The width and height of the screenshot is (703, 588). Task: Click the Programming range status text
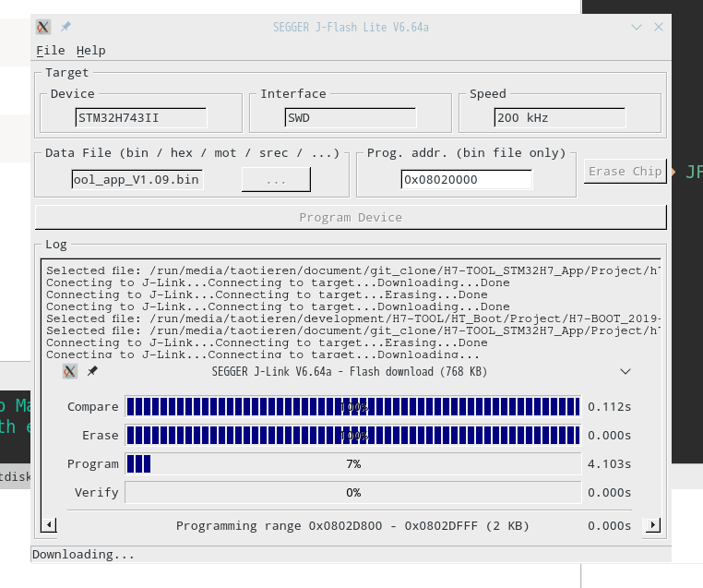[352, 525]
